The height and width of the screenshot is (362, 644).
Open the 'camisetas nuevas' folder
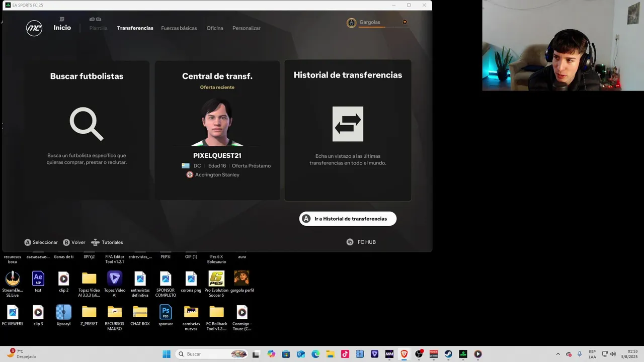pos(191,317)
